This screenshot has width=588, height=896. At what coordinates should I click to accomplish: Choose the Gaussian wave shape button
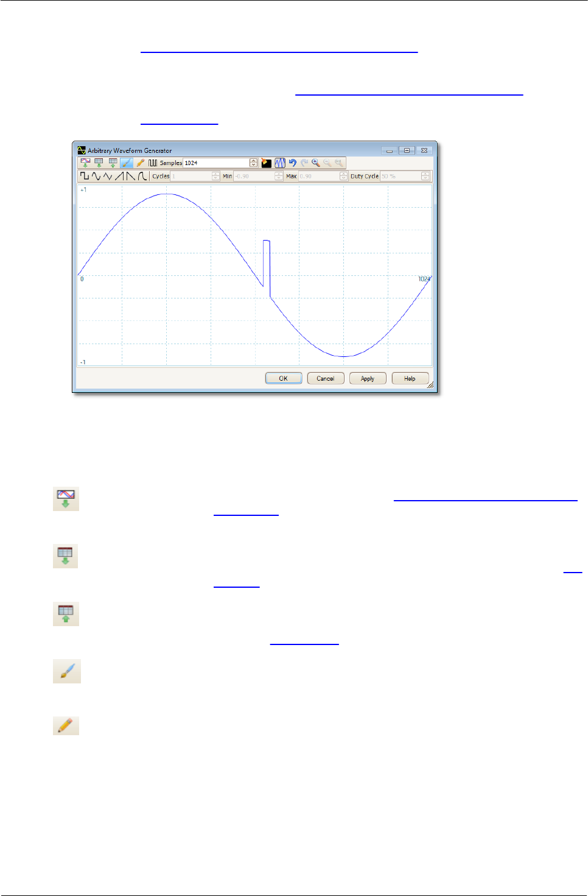click(142, 176)
